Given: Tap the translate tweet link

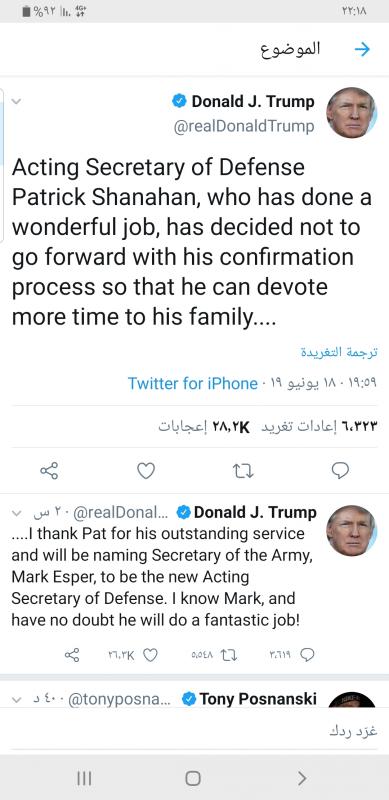Looking at the screenshot, I should (x=339, y=353).
